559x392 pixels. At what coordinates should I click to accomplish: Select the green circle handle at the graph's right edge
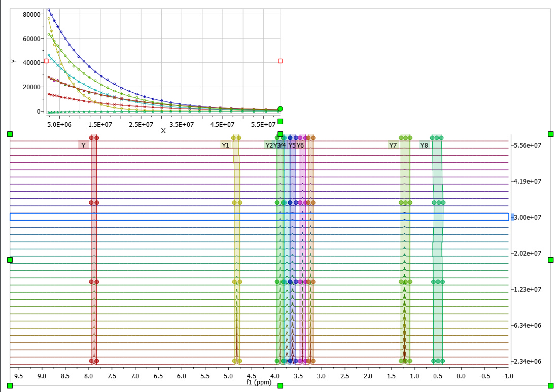point(281,109)
